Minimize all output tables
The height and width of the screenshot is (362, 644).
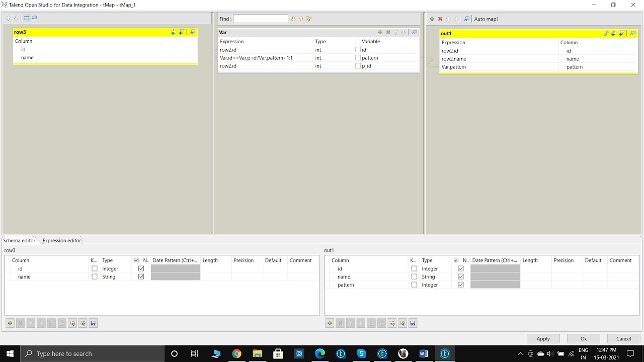click(466, 19)
